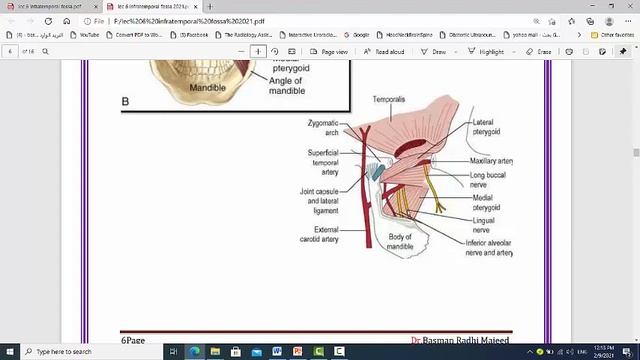Open Microsoft Word from the taskbar

(277, 351)
